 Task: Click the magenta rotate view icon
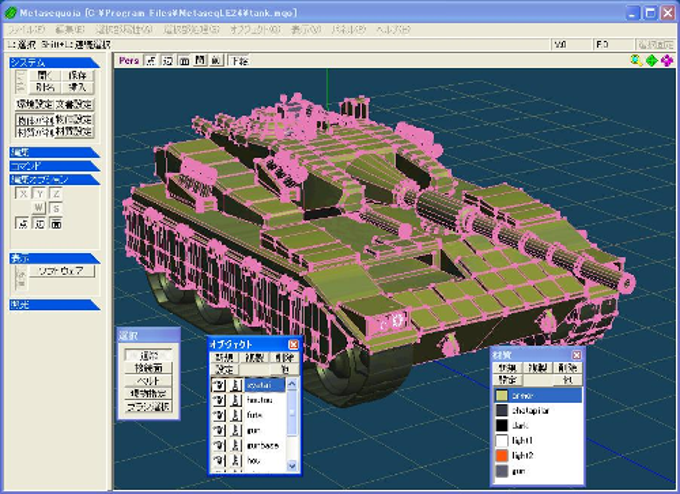[667, 60]
